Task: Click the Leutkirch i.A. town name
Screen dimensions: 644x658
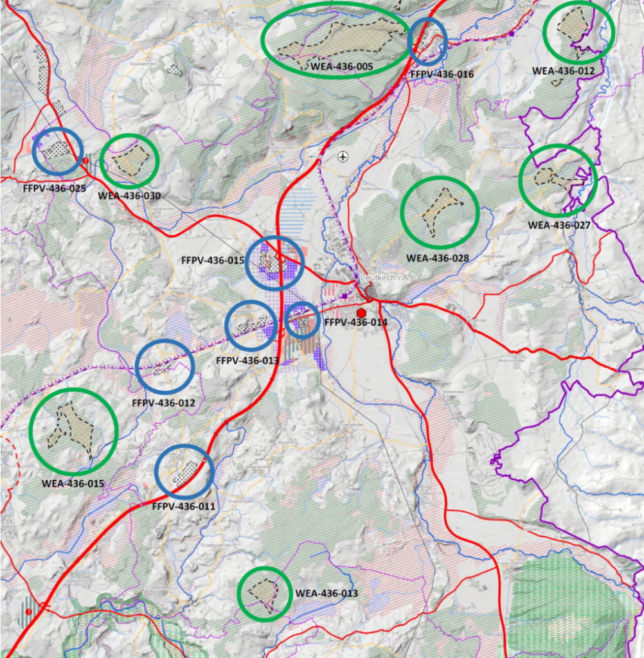Action: pyautogui.click(x=386, y=278)
